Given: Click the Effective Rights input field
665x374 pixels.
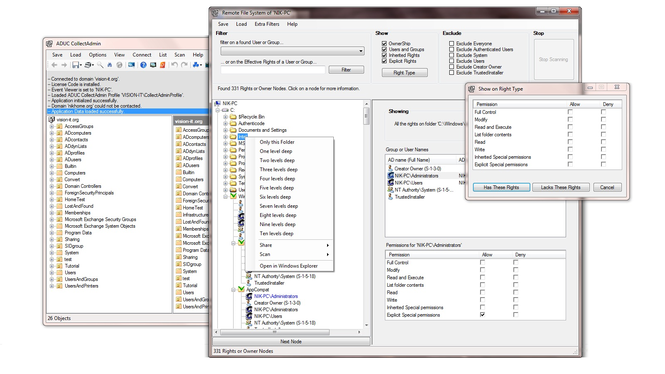Looking at the screenshot, I should click(273, 70).
